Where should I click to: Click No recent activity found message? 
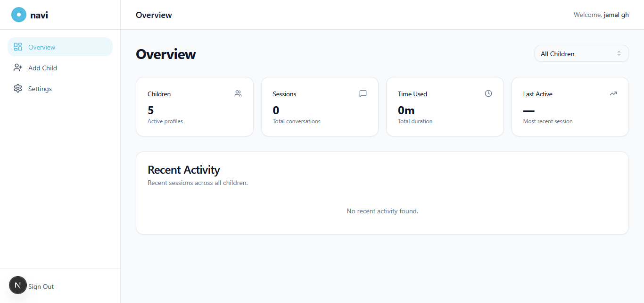[x=382, y=211]
